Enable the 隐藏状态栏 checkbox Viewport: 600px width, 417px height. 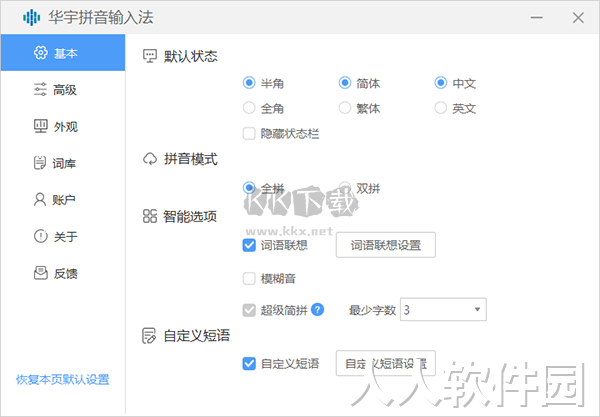pyautogui.click(x=249, y=134)
